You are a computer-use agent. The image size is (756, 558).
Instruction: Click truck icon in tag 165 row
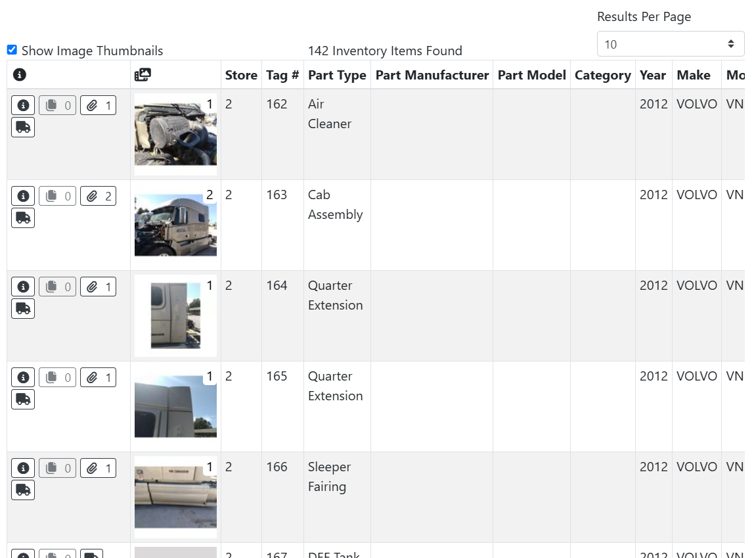click(23, 400)
